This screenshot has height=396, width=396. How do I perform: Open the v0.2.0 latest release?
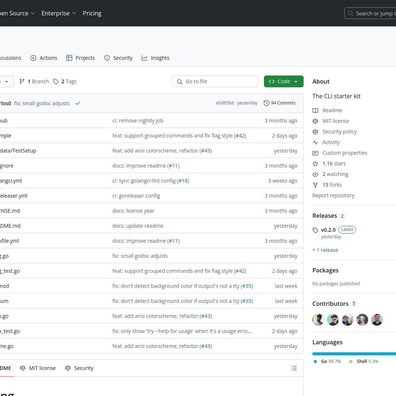(328, 230)
